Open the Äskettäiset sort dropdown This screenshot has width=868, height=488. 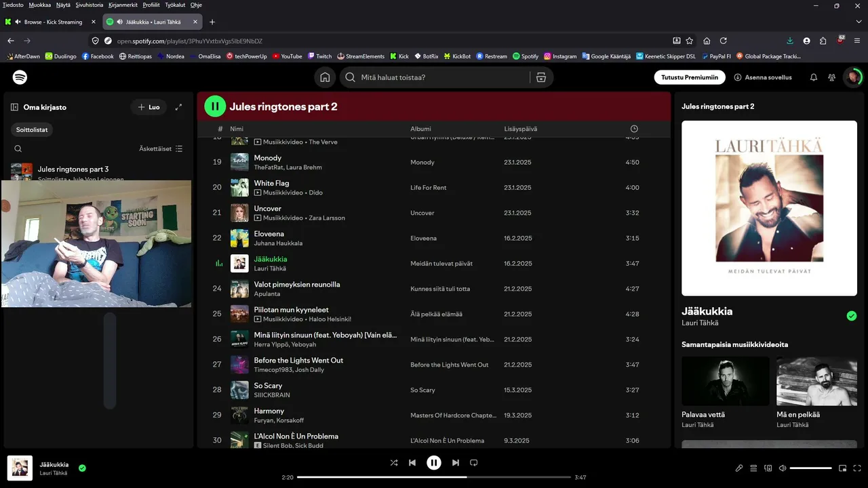pyautogui.click(x=161, y=148)
